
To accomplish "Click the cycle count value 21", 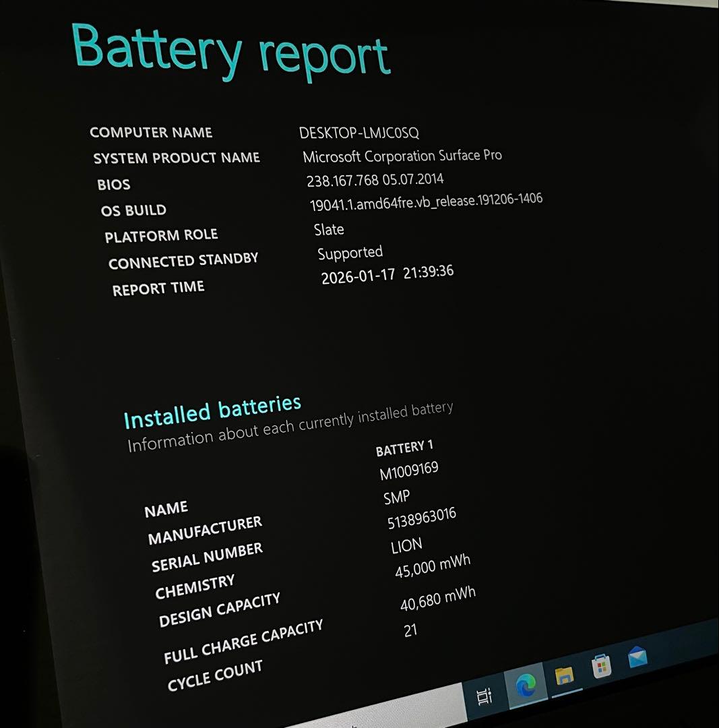I will pyautogui.click(x=411, y=630).
